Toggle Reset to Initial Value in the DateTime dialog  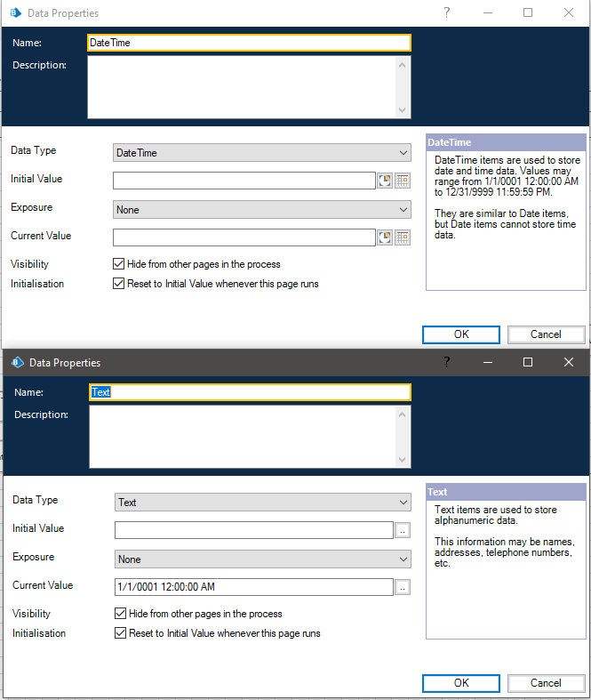click(119, 284)
